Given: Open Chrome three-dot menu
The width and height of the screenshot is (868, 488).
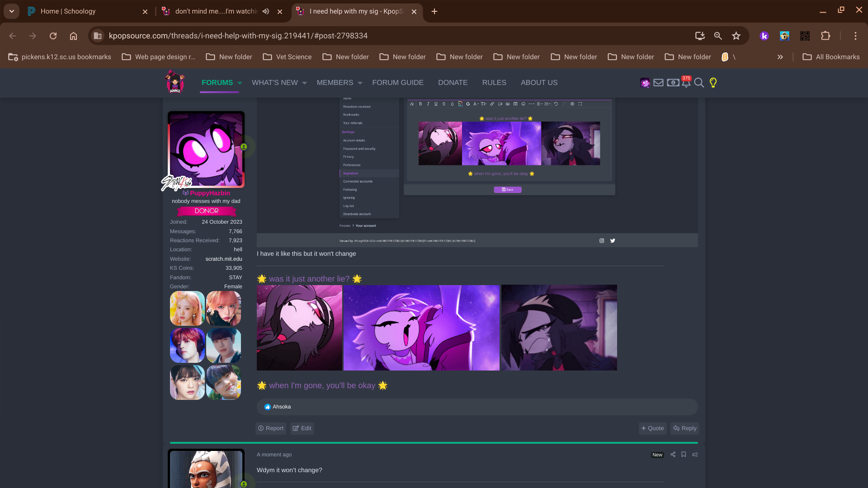Looking at the screenshot, I should click(855, 36).
